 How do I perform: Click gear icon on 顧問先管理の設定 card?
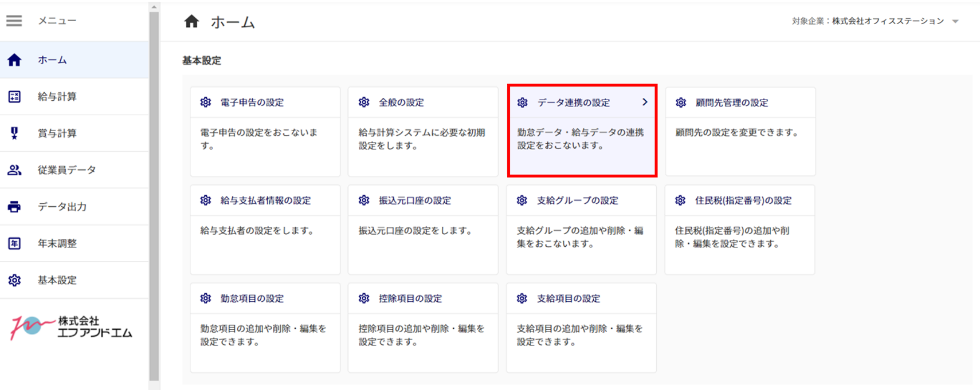[x=681, y=103]
